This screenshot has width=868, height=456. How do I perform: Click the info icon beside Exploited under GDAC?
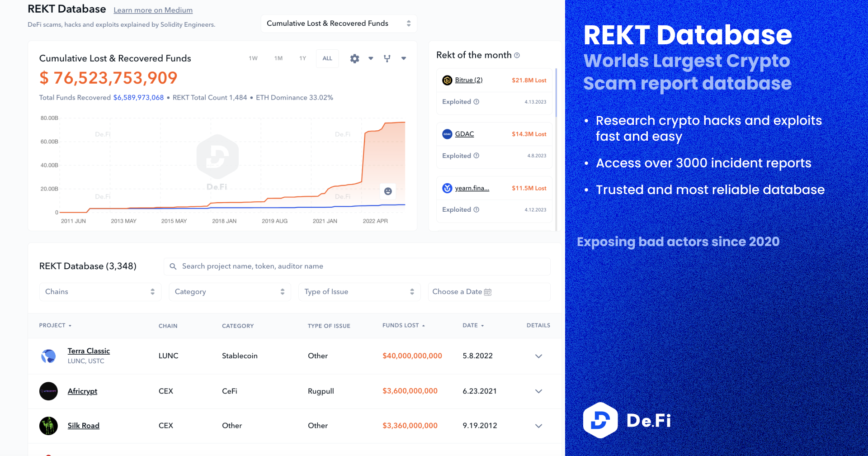[x=476, y=156]
